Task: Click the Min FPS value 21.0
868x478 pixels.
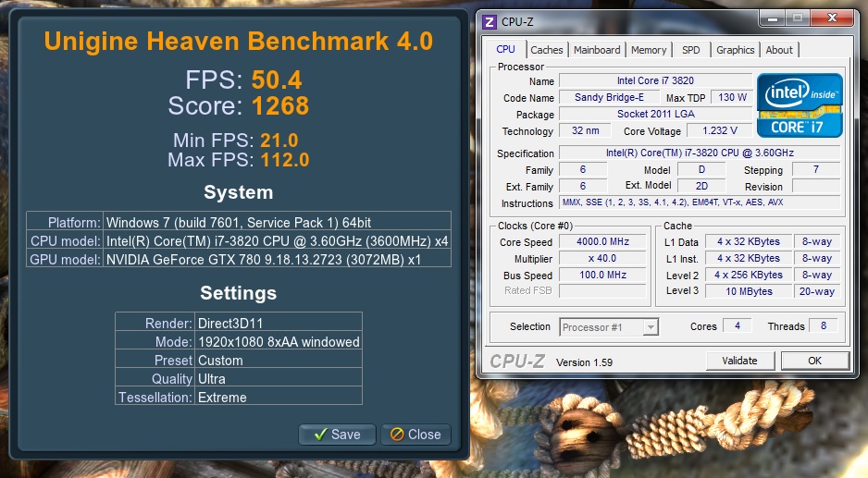Action: pos(279,141)
